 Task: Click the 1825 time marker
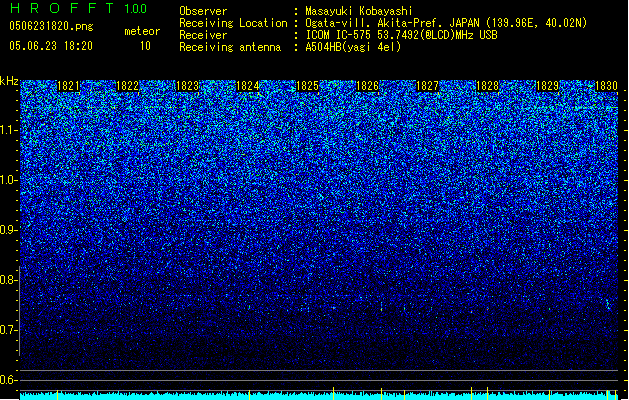[x=307, y=86]
